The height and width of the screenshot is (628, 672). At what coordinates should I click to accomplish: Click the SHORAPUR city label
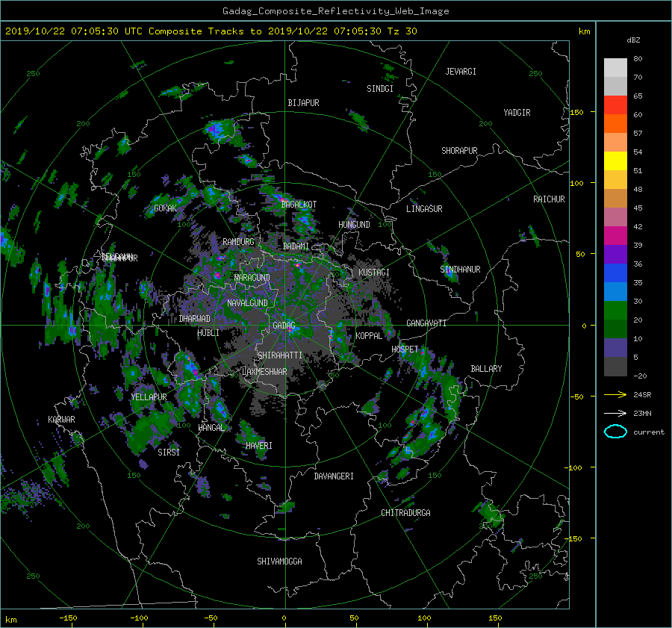tap(459, 151)
